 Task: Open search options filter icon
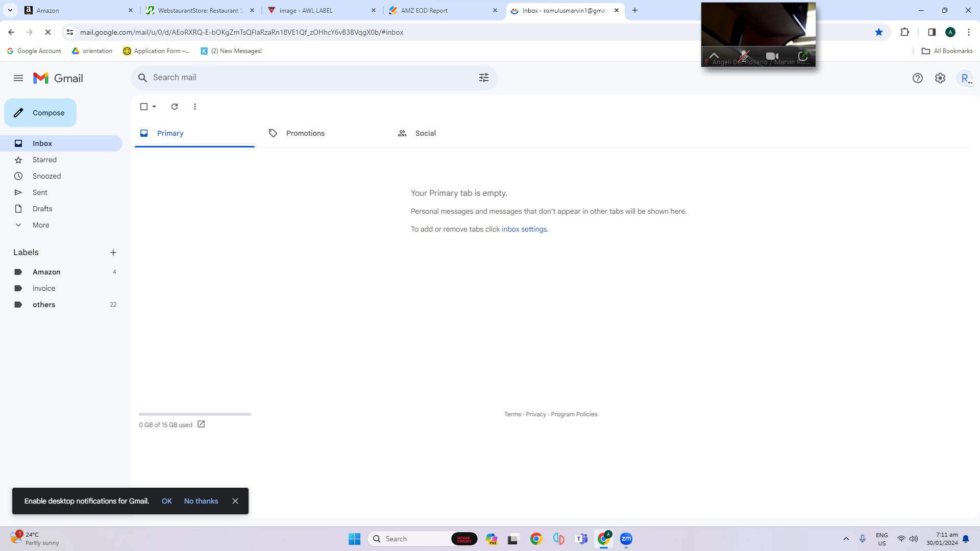[x=484, y=78]
